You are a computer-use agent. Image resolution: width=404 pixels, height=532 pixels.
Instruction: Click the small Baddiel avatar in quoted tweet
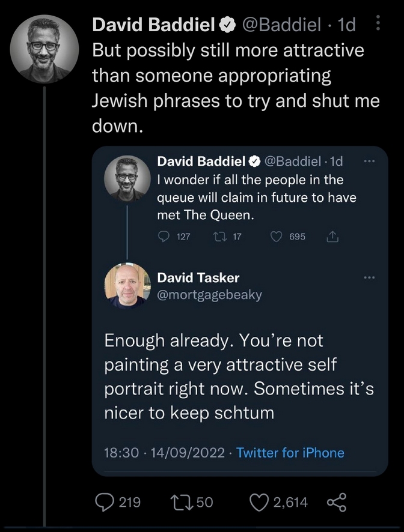pyautogui.click(x=127, y=178)
